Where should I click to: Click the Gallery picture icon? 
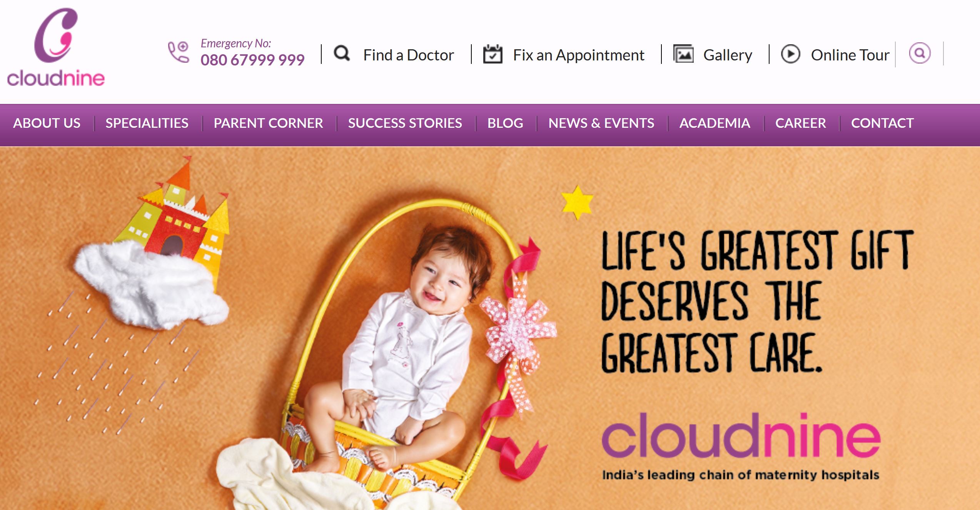(x=683, y=54)
